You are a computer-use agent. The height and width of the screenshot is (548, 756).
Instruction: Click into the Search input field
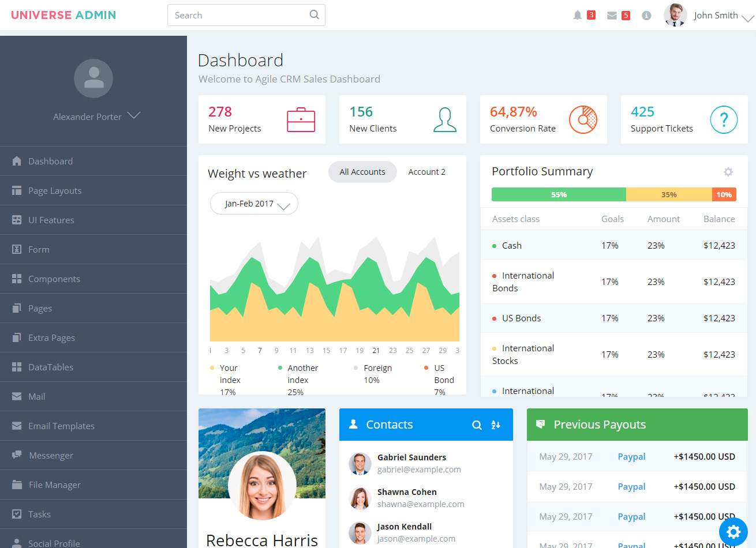pos(239,16)
